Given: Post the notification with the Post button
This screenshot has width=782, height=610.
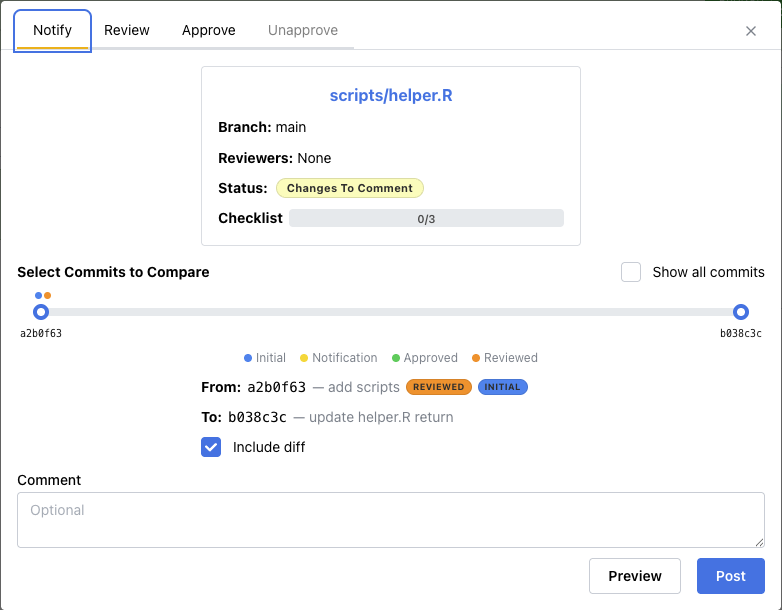Looking at the screenshot, I should 730,576.
